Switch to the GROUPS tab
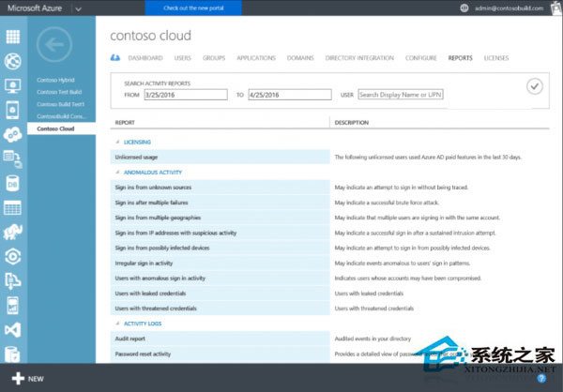 (214, 58)
